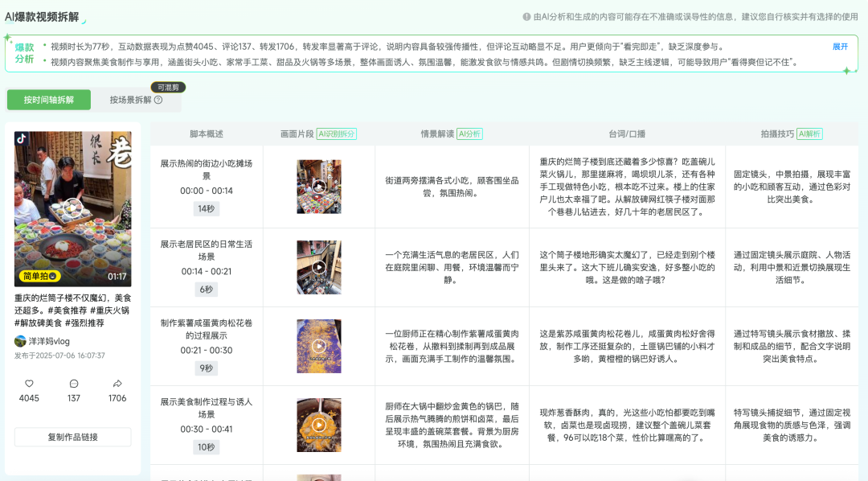Image resolution: width=868 pixels, height=481 pixels.
Task: Click the 00:14 - 00:21 time range
Action: 207,272
